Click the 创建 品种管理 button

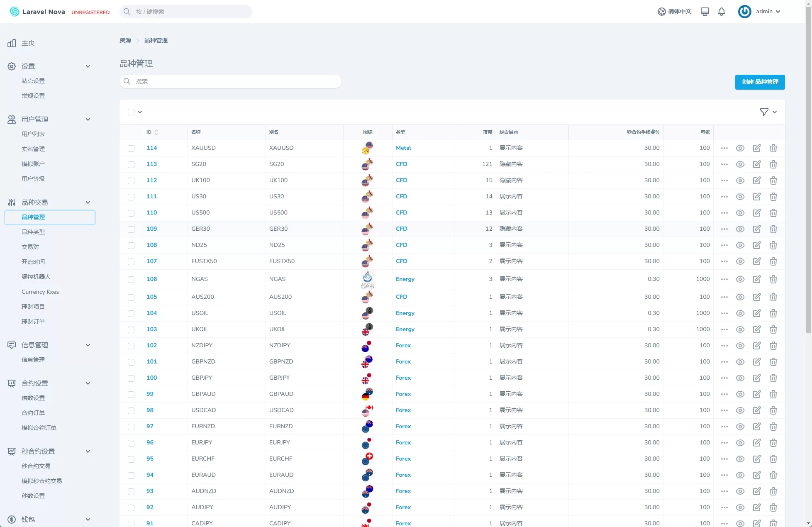[759, 82]
